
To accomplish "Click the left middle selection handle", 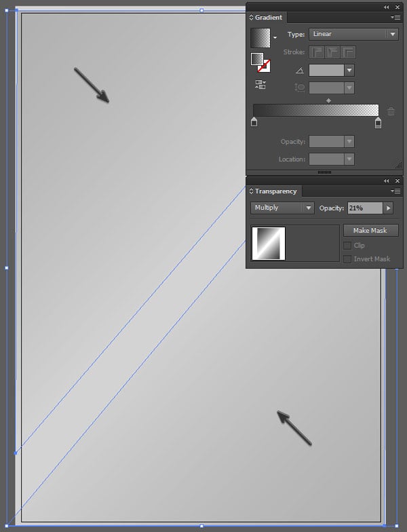I will click(7, 268).
